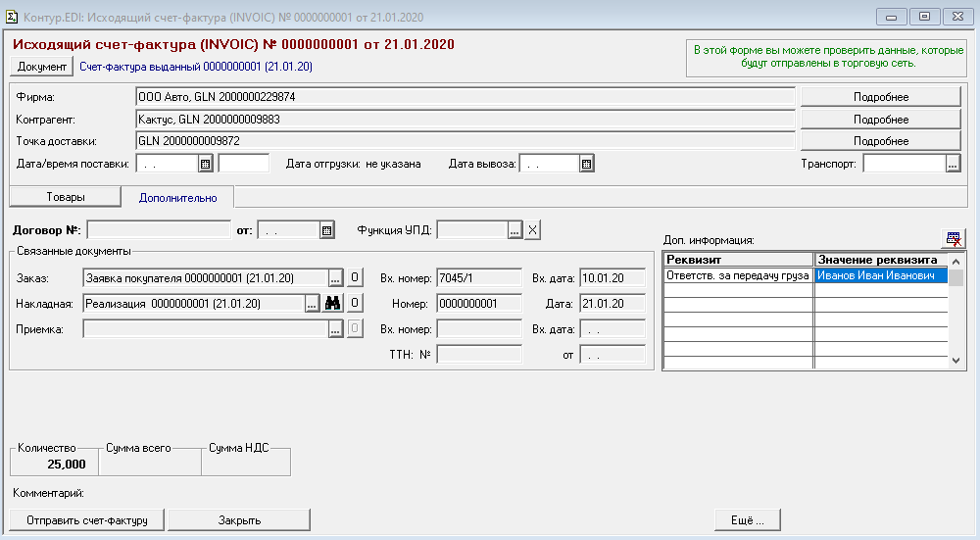Open Заказ document selection ellipsis button
980x540 pixels.
tap(335, 278)
